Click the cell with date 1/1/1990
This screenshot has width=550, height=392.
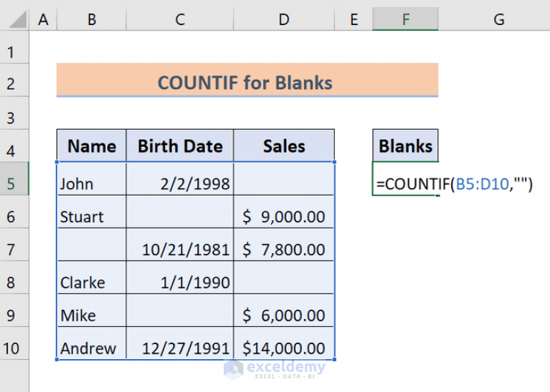180,277
